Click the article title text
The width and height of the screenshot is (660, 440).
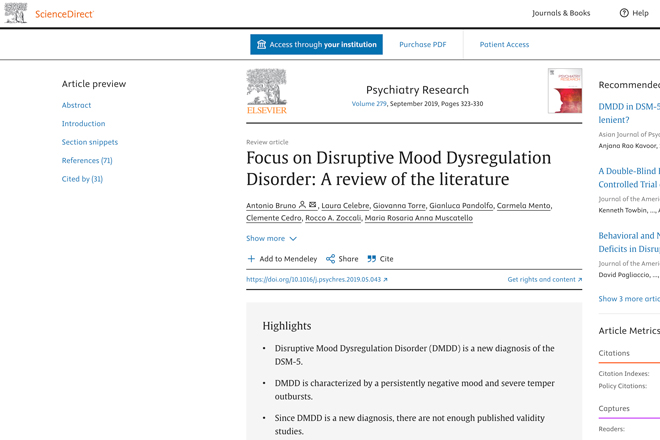[399, 168]
